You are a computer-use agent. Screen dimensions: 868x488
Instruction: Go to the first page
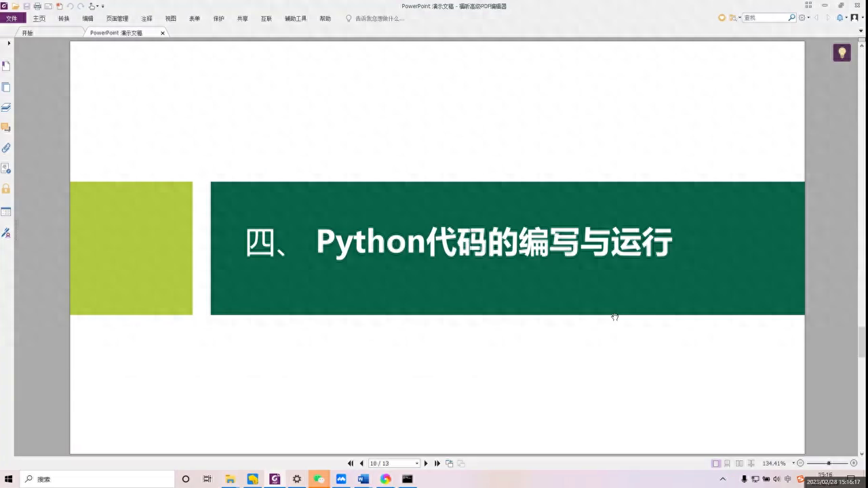pos(351,464)
